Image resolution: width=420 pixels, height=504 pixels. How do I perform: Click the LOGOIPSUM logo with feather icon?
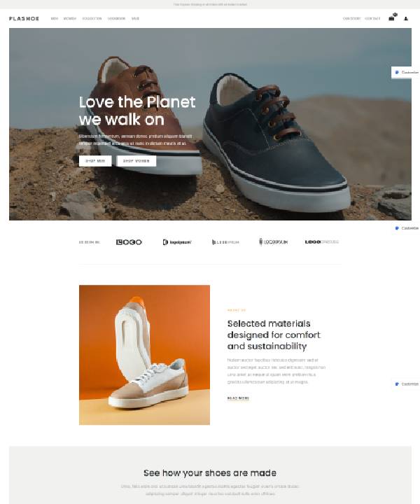click(273, 242)
